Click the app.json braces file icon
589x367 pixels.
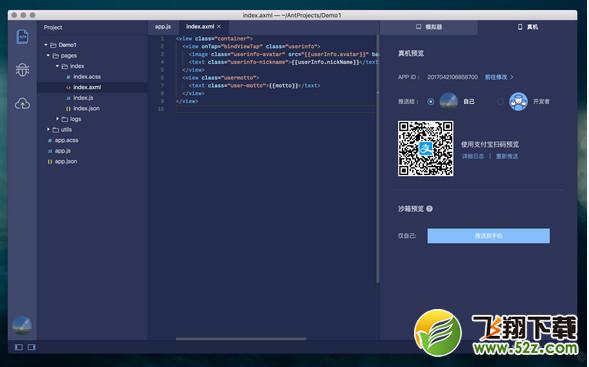click(50, 162)
